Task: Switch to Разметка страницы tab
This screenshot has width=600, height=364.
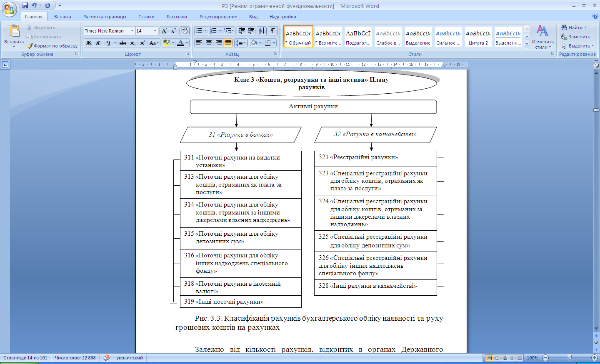Action: click(105, 17)
